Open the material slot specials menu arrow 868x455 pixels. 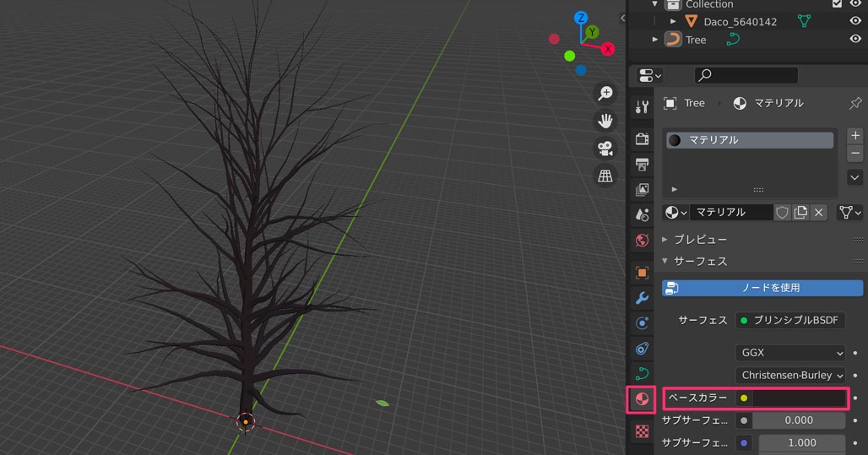(854, 177)
